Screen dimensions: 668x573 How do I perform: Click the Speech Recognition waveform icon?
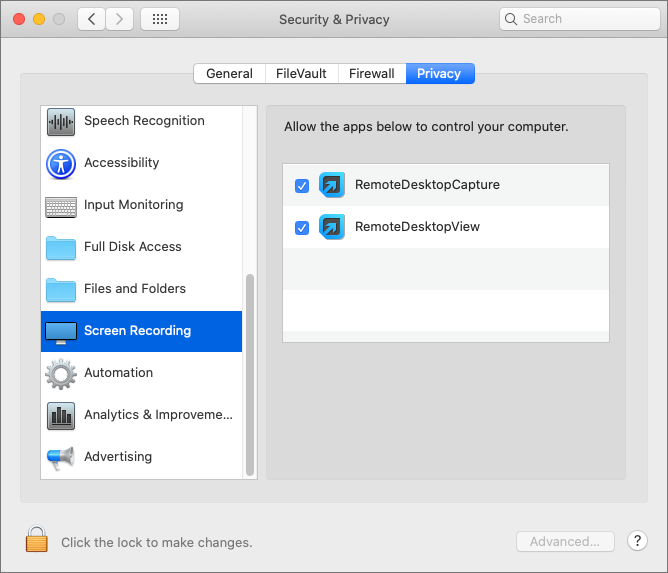61,121
